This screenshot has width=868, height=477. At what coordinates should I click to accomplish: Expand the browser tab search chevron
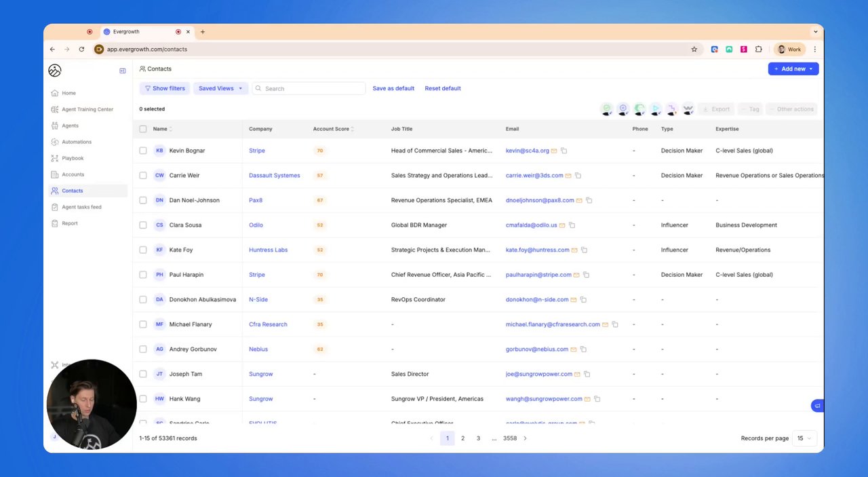click(x=815, y=32)
